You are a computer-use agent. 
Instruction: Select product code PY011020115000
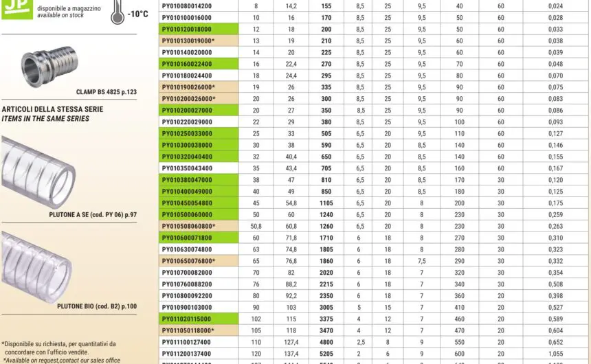point(187,319)
